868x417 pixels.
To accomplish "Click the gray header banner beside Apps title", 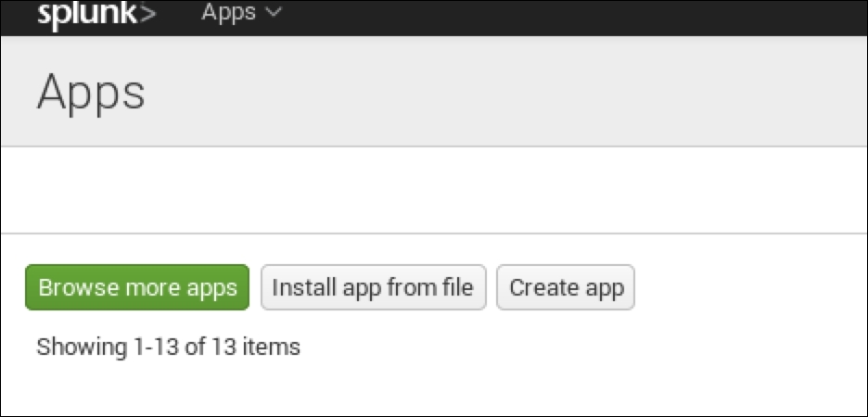I will pos(510,92).
